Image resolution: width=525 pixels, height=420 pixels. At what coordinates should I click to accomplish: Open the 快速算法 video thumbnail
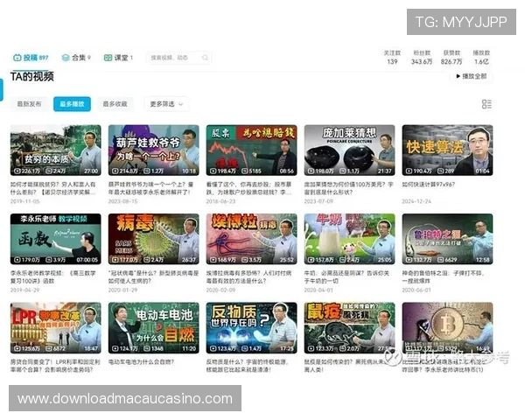(x=447, y=150)
